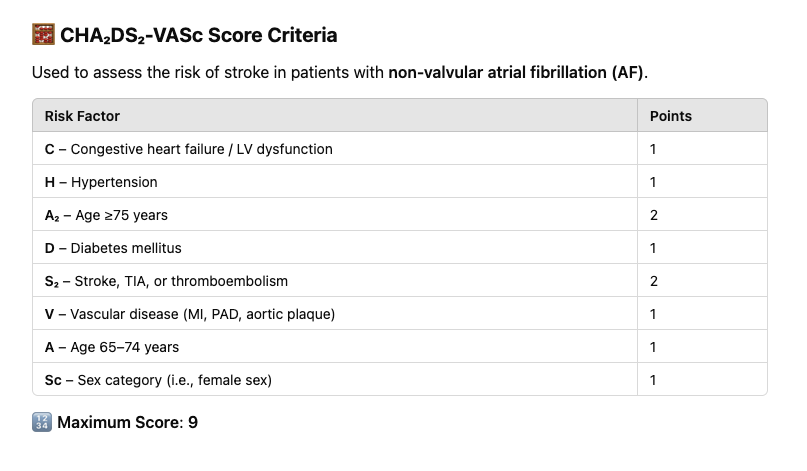807x471 pixels.
Task: Click points value 1 for Vascular disease
Action: pyautogui.click(x=653, y=314)
